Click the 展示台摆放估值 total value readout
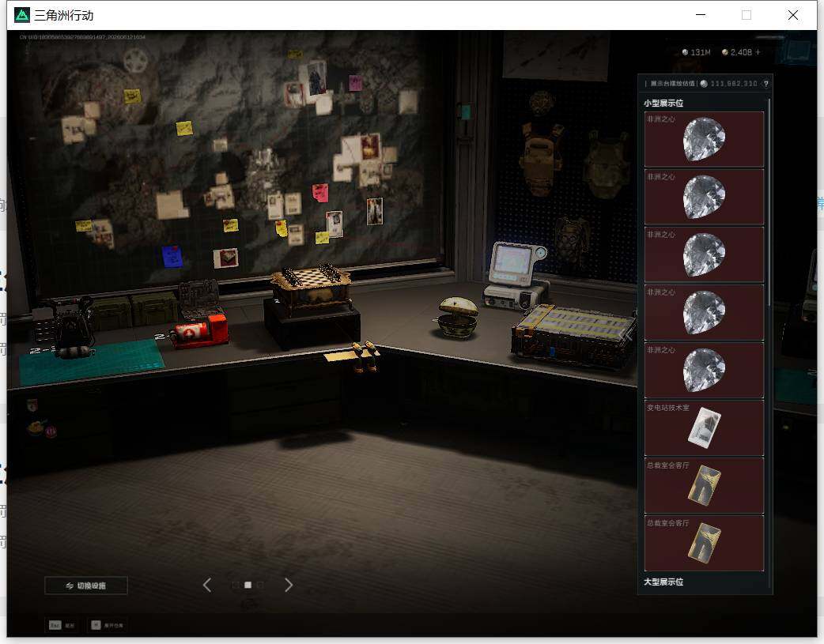The width and height of the screenshot is (824, 644). [x=734, y=84]
